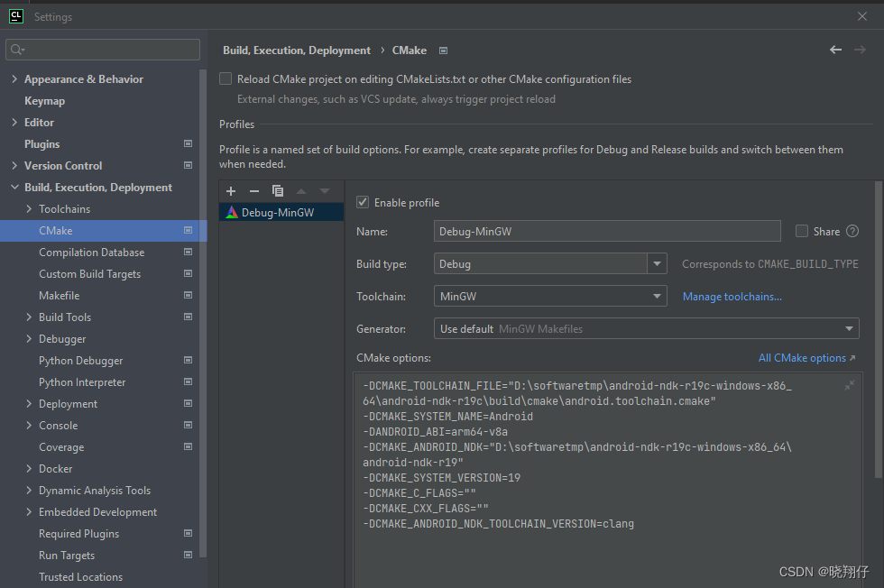Select Custom Build Targets in the sidebar
This screenshot has height=588, width=884.
[x=89, y=274]
